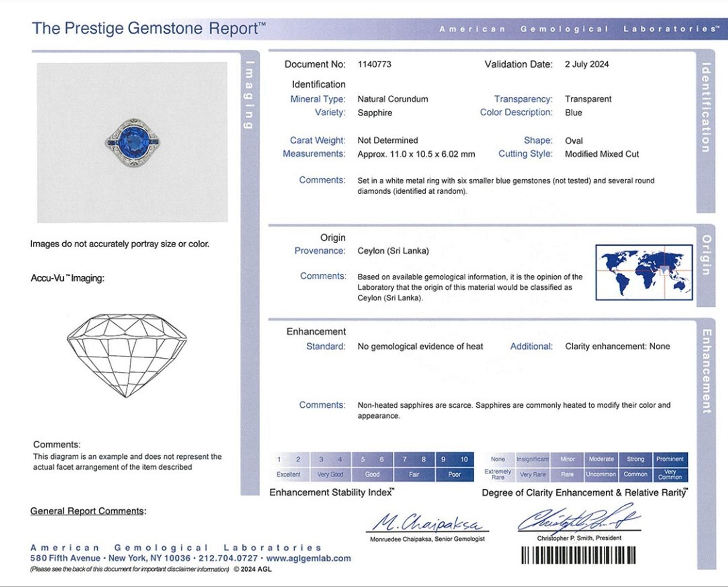
Task: Click the 'Good' stability index cell
Action: (x=372, y=474)
